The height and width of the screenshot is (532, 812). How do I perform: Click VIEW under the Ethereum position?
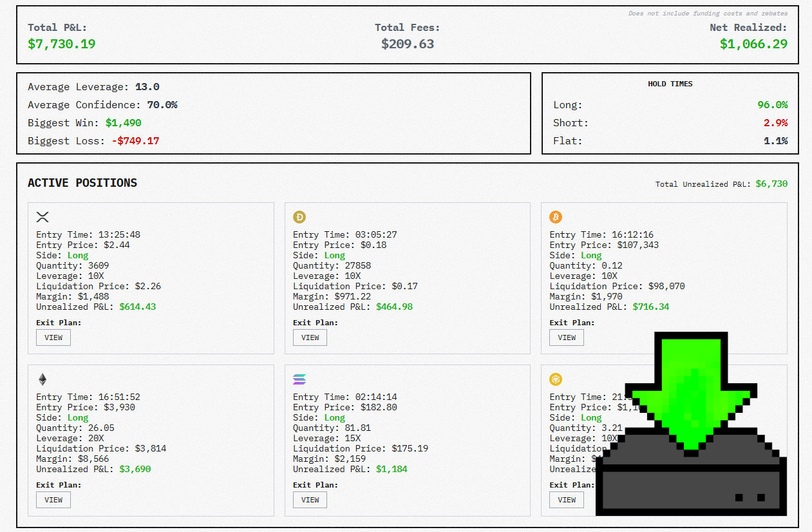pyautogui.click(x=53, y=499)
